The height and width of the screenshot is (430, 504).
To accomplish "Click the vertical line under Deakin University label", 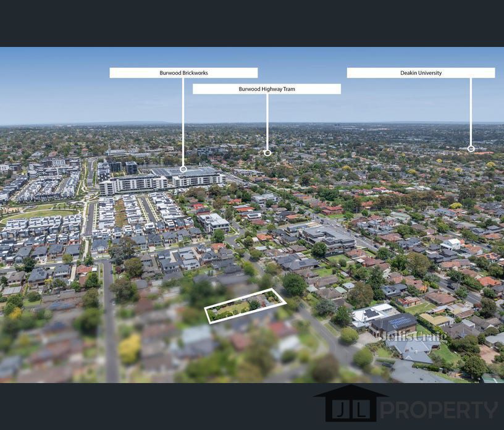I will pyautogui.click(x=471, y=111).
